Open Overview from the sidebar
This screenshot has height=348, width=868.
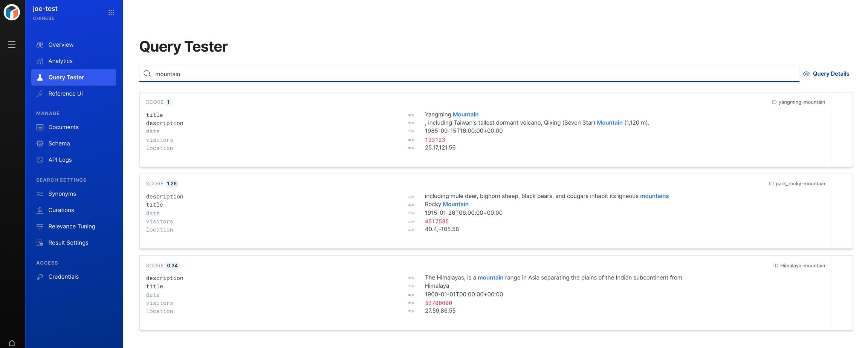(x=61, y=45)
